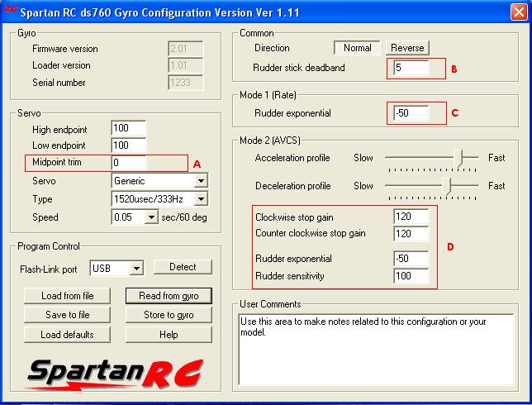Click the SpartanRC logo image
This screenshot has height=405, width=532.
point(116,374)
